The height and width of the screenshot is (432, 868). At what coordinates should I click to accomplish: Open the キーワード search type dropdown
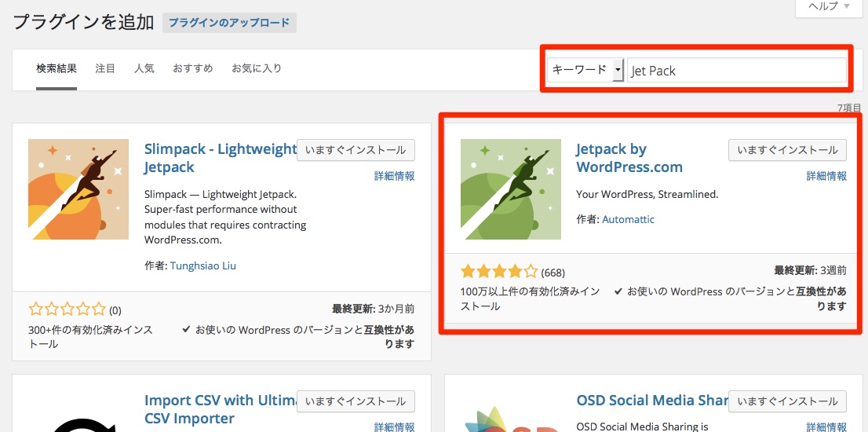coord(585,71)
